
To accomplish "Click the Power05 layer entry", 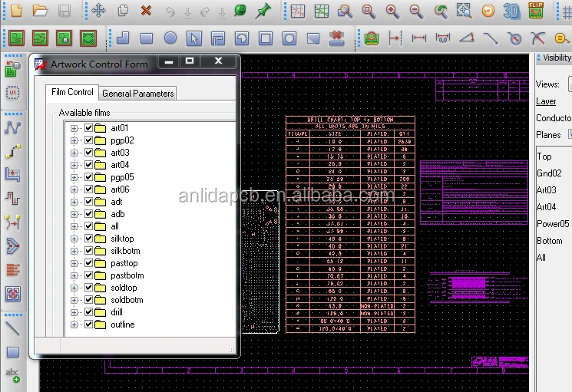I will tap(552, 224).
